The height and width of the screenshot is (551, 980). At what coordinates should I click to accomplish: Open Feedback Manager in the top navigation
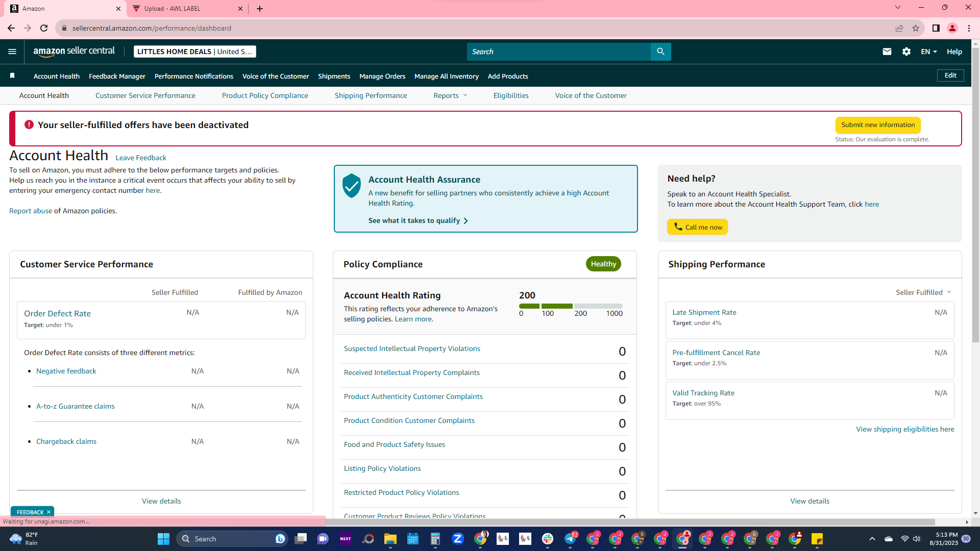pyautogui.click(x=117, y=76)
